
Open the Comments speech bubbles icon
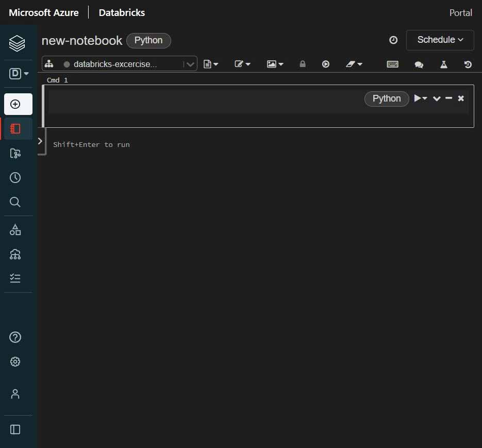pos(419,64)
